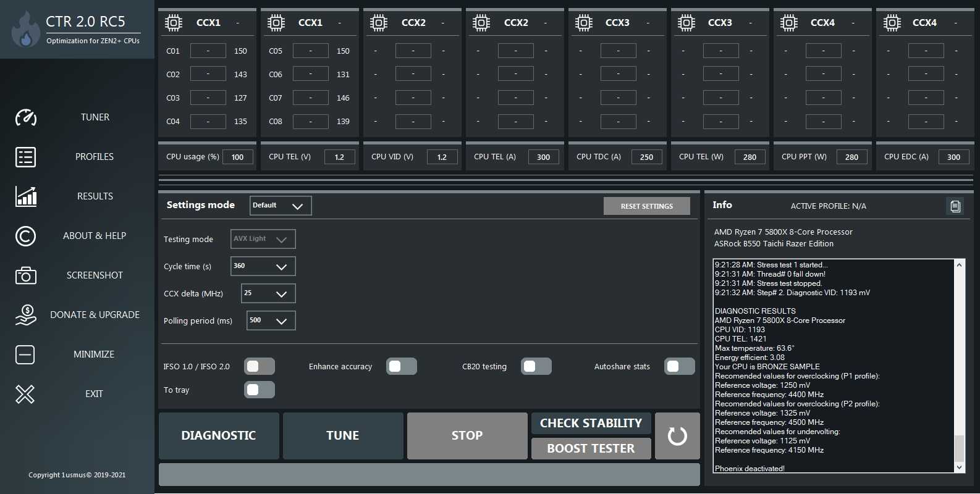Image resolution: width=980 pixels, height=494 pixels.
Task: Open Profiles list icon in sidebar
Action: (25, 157)
